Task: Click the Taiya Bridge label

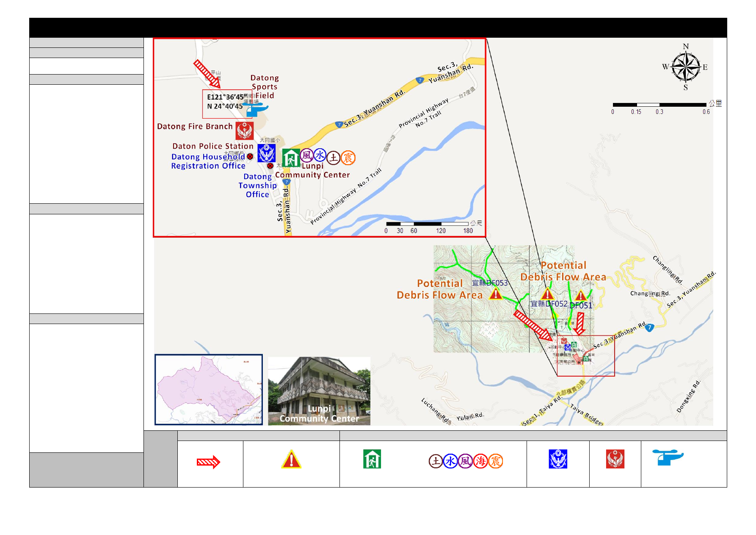Action: (587, 415)
